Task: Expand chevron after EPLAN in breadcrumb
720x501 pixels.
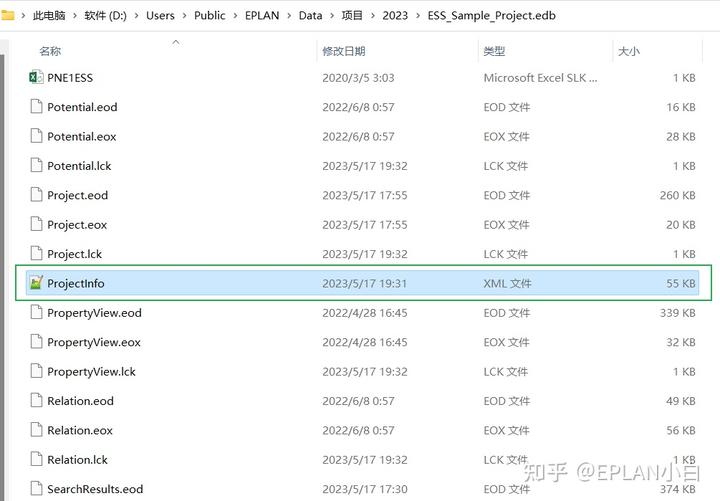Action: [289, 16]
